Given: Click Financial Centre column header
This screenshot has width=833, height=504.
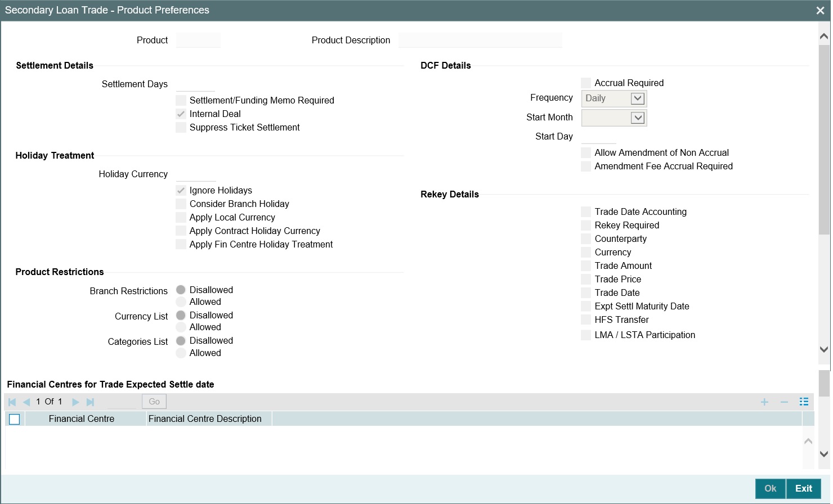Looking at the screenshot, I should (86, 419).
